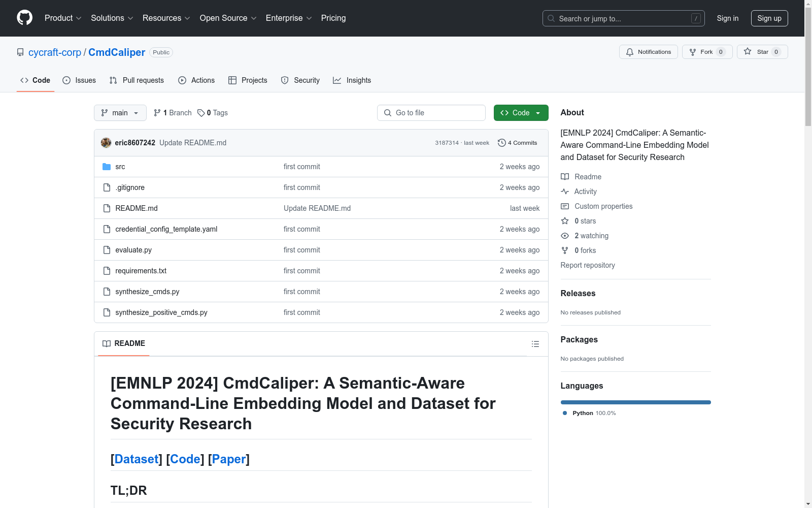Click the src folder icon
The image size is (812, 508).
pyautogui.click(x=107, y=167)
